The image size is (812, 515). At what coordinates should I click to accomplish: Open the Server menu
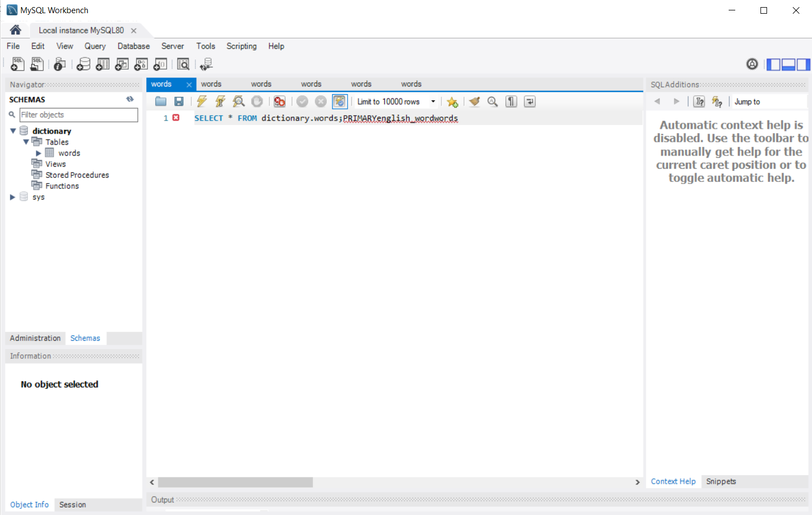pyautogui.click(x=173, y=46)
